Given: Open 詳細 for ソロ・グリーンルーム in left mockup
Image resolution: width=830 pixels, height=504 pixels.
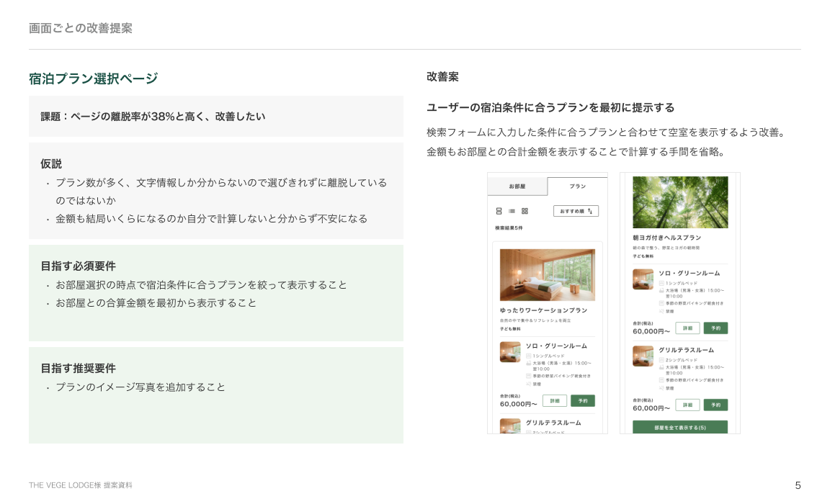Looking at the screenshot, I should tap(555, 400).
